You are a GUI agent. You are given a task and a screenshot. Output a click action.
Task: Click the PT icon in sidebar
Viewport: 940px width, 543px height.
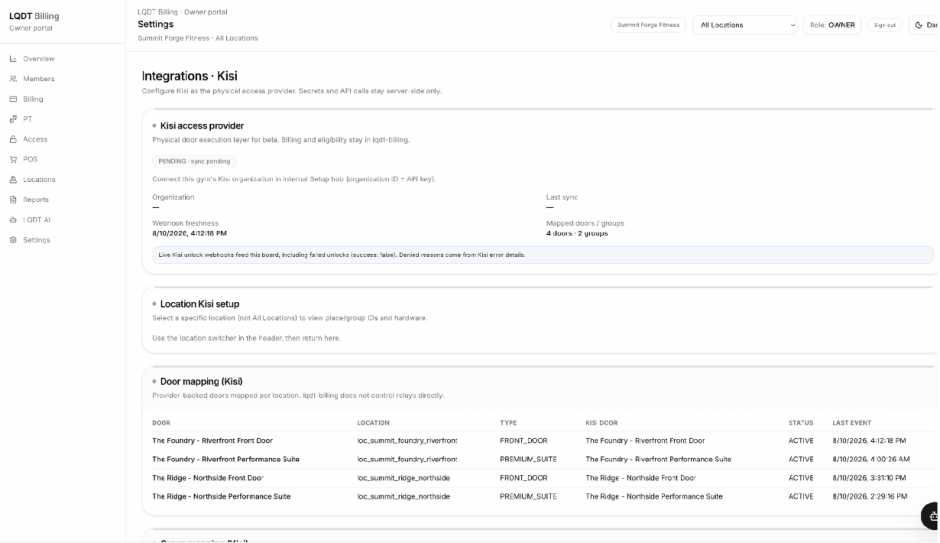(x=13, y=119)
